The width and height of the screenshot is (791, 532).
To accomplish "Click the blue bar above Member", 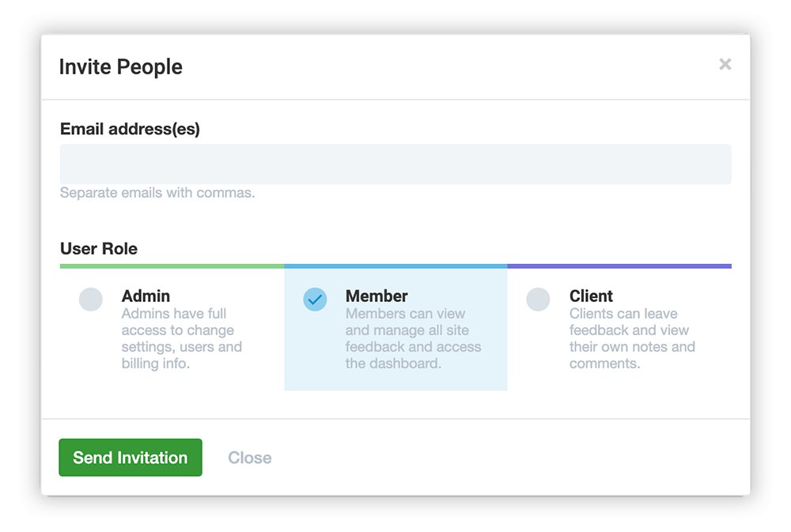I will 395,266.
